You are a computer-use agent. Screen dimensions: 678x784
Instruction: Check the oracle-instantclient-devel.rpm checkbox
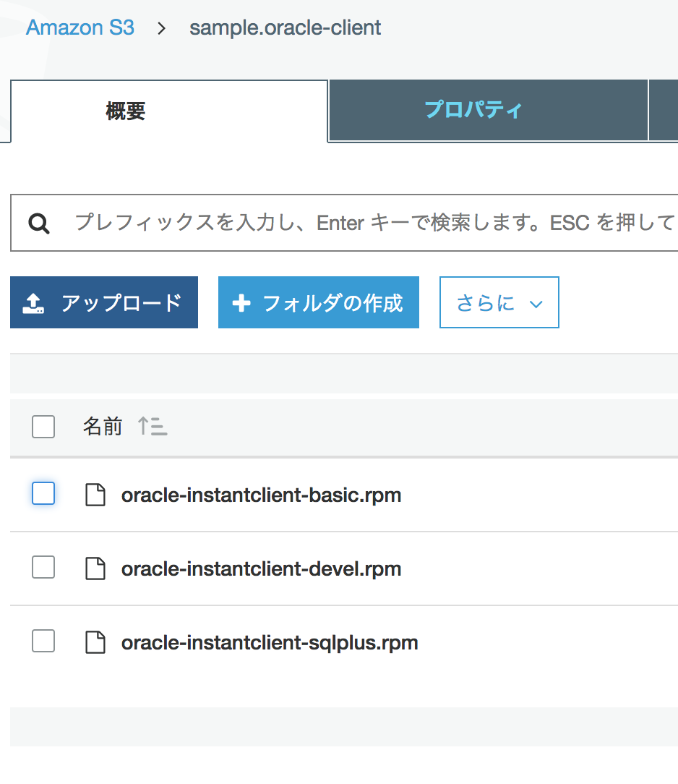click(43, 567)
